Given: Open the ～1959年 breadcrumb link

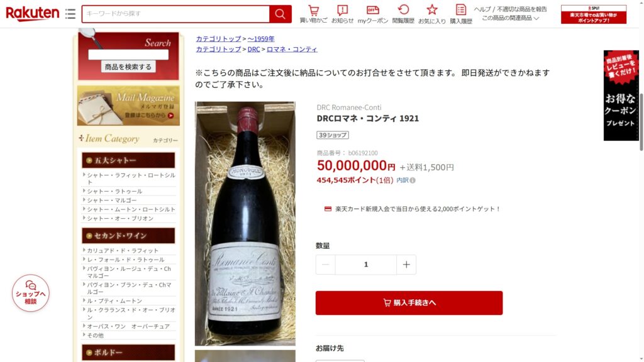Looking at the screenshot, I should [261, 38].
